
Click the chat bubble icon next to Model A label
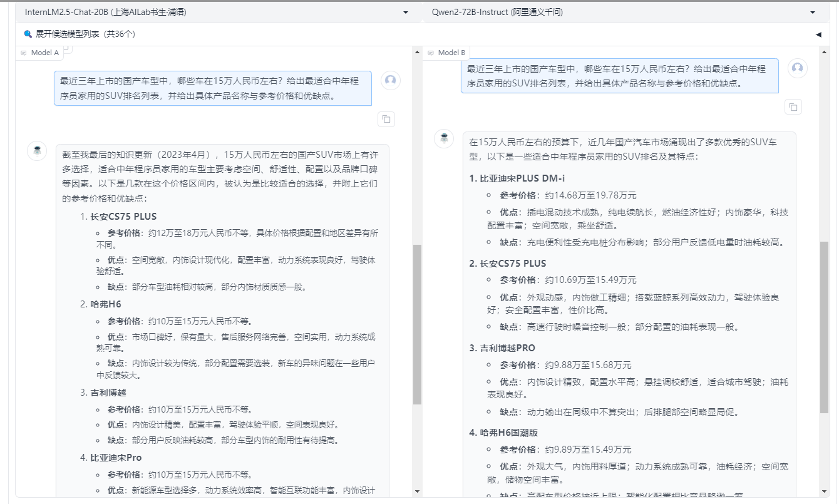point(24,53)
